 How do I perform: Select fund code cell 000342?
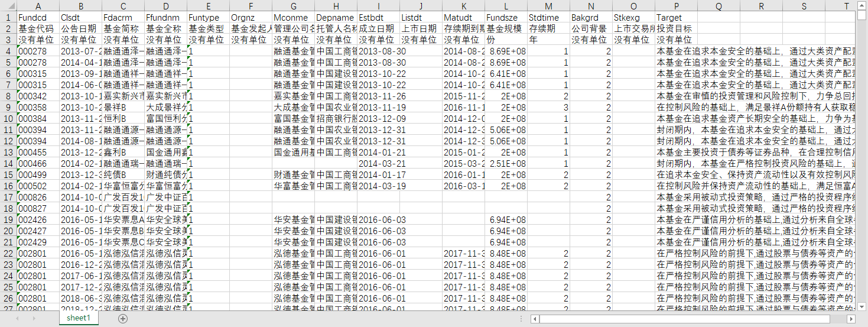(x=38, y=96)
